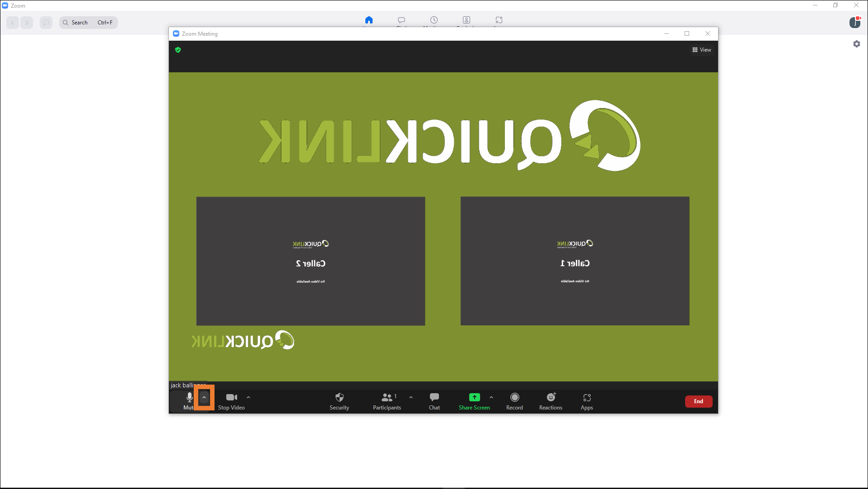Open Zoom settings gear icon
This screenshot has width=868, height=489.
pyautogui.click(x=857, y=44)
